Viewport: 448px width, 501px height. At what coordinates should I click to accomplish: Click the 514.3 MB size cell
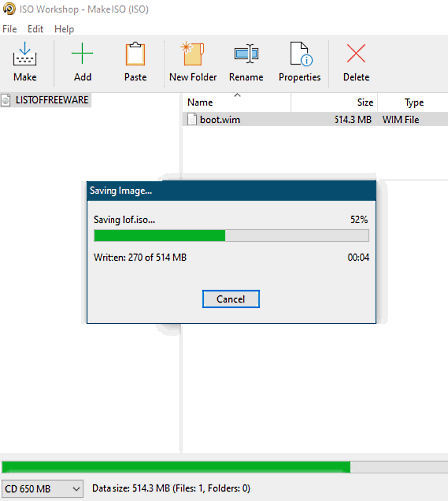(352, 119)
